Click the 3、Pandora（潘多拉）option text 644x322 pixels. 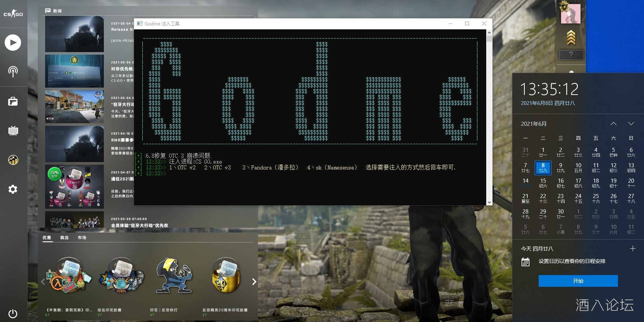pos(270,168)
